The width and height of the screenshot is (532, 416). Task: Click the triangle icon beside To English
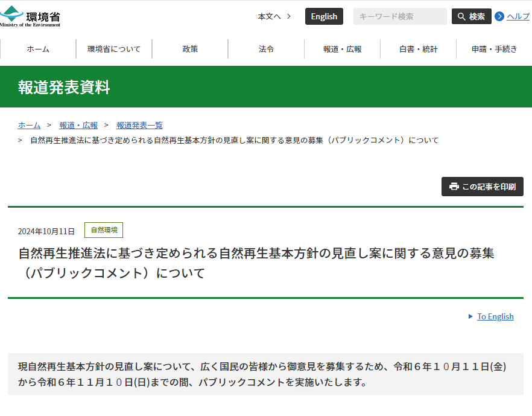pyautogui.click(x=472, y=316)
